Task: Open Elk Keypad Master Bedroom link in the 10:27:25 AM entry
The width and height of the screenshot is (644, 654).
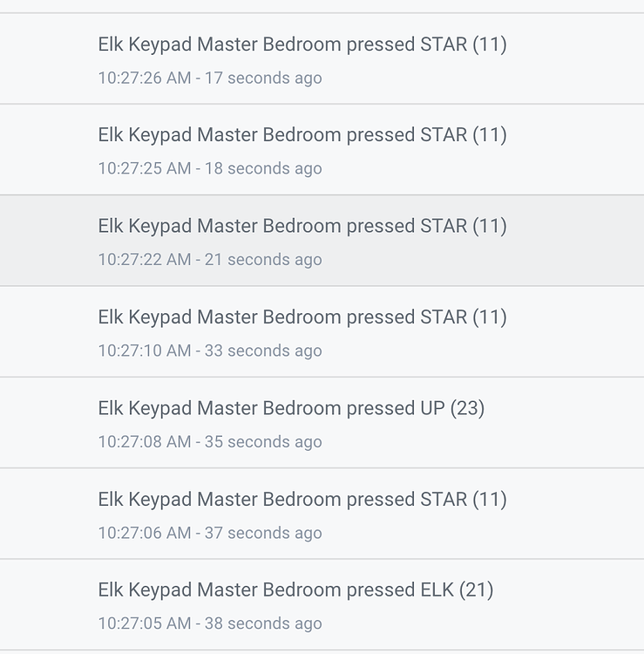Action: 219,135
